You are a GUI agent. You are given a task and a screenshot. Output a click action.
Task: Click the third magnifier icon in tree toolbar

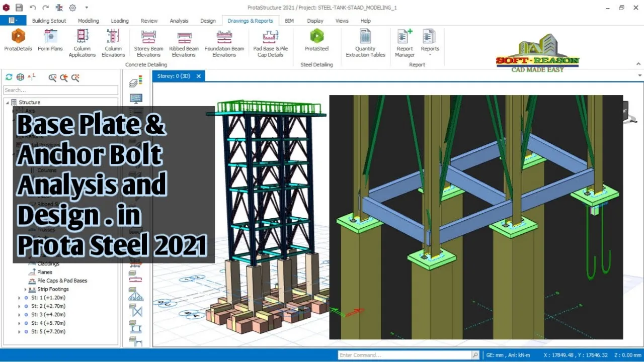point(75,77)
